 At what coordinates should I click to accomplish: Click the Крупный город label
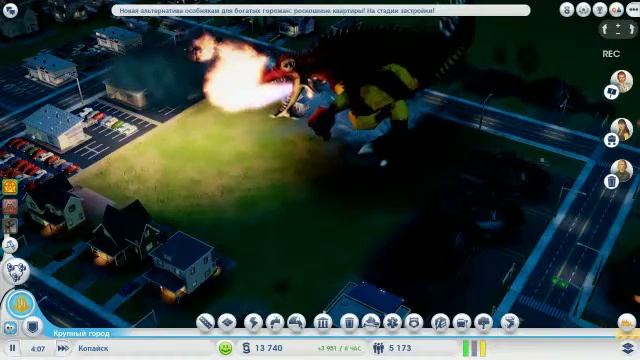click(81, 333)
